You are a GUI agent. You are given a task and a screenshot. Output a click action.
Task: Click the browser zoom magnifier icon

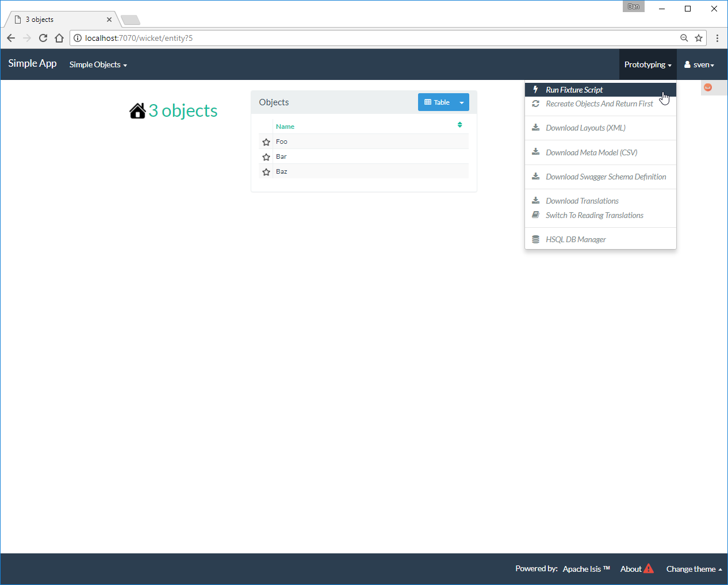point(684,38)
